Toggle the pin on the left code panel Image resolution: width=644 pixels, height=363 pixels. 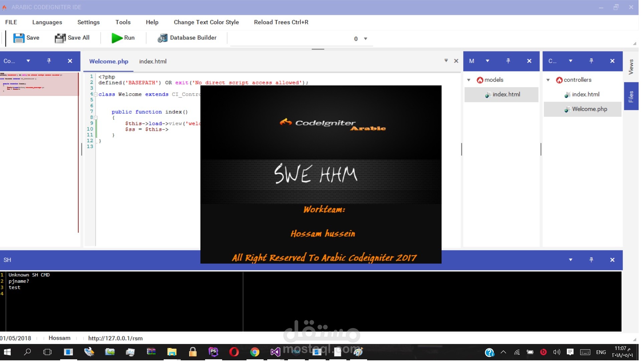(x=49, y=61)
